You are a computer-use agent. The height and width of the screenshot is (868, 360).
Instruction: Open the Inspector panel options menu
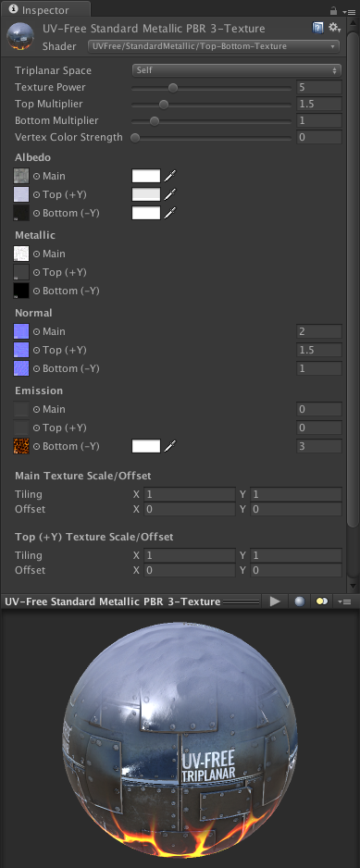[x=349, y=11]
